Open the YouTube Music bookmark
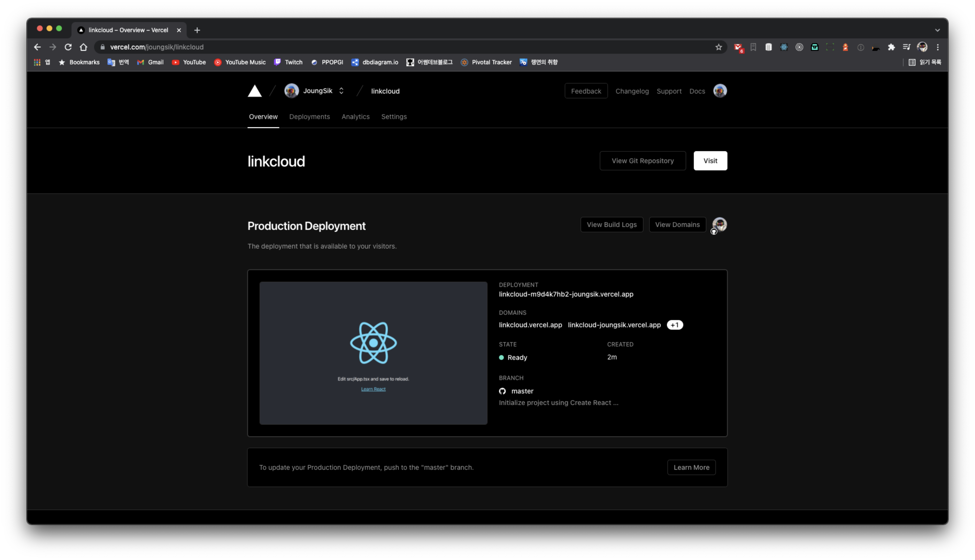The image size is (975, 560). pyautogui.click(x=239, y=62)
